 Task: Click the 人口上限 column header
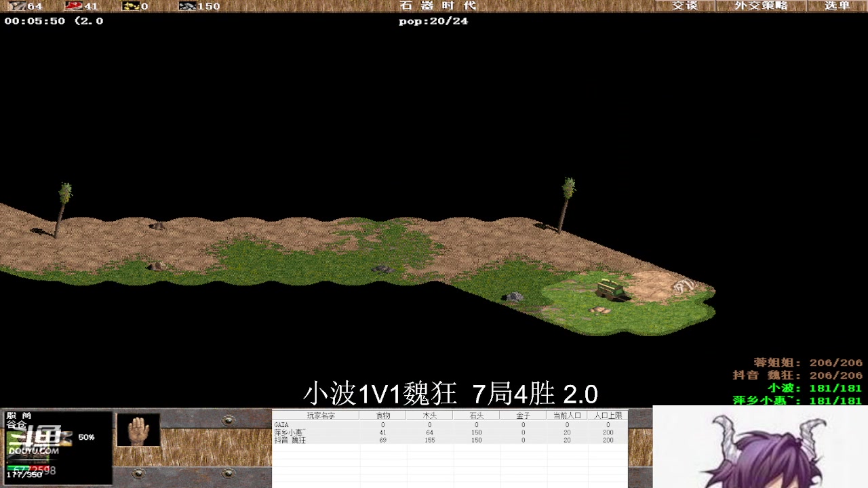[608, 415]
